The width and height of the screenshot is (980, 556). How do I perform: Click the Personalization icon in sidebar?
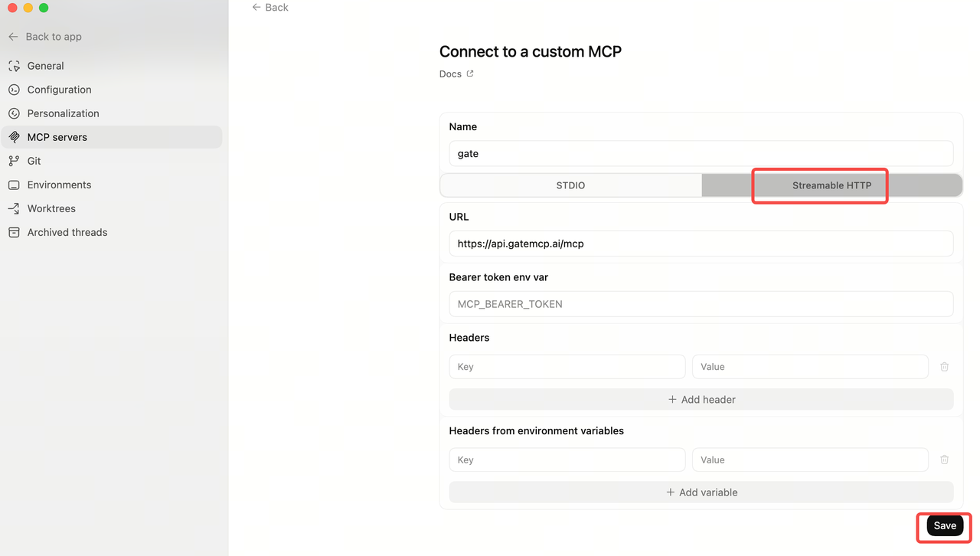pyautogui.click(x=14, y=113)
